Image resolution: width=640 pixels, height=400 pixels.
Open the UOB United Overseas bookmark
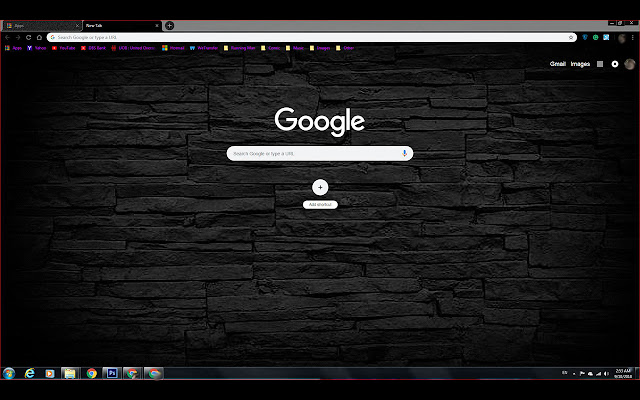(x=133, y=48)
